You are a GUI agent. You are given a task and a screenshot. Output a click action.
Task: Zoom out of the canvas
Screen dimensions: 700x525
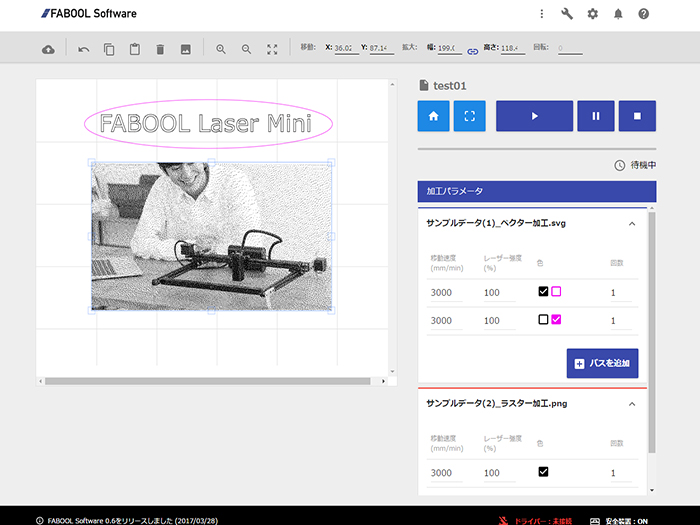[246, 50]
